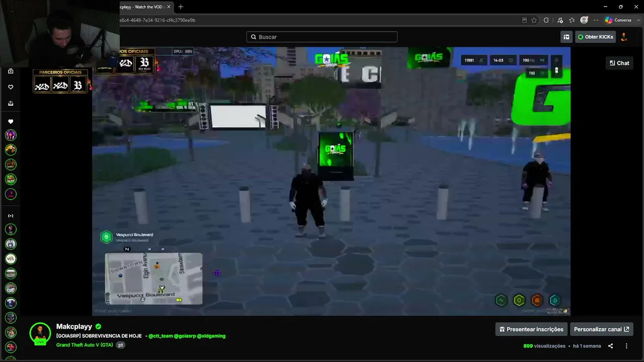The width and height of the screenshot is (644, 362).
Task: Open the @goiasrp mention link
Action: (185, 336)
